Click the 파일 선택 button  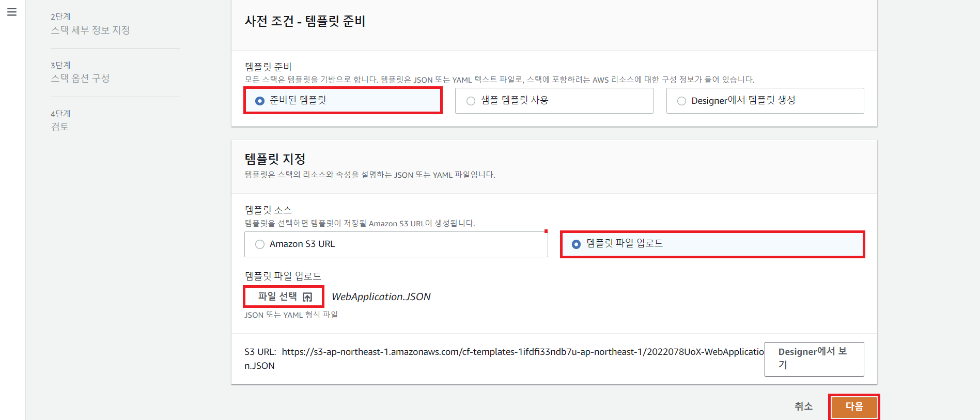pyautogui.click(x=284, y=297)
